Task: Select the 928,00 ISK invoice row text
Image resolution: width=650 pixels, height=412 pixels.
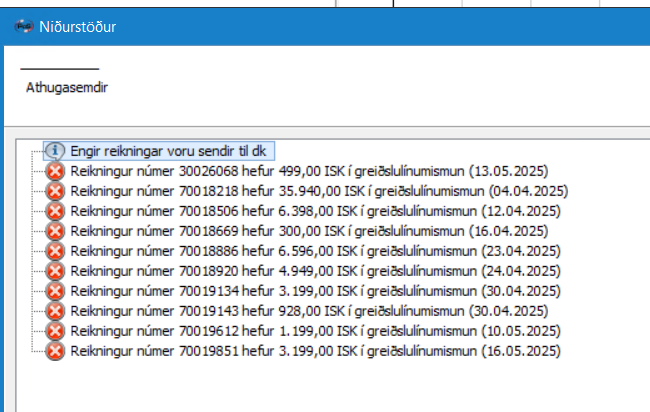Action: [310, 311]
